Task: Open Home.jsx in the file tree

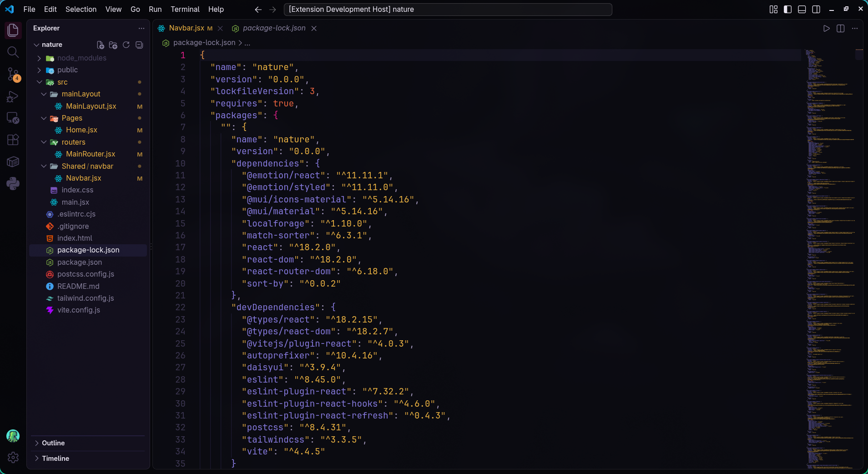Action: (x=81, y=130)
